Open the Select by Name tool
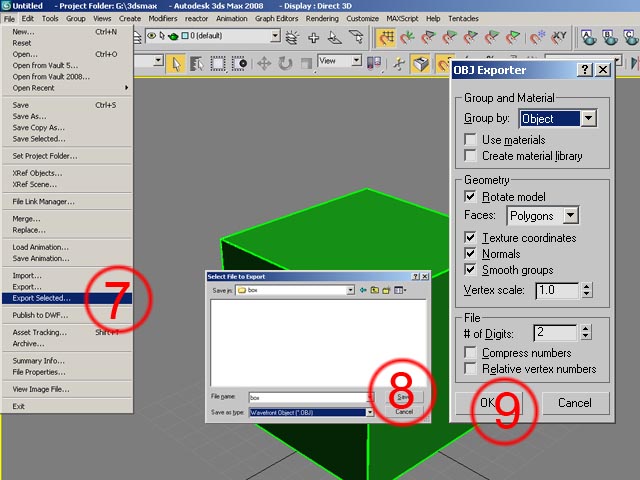 point(197,64)
